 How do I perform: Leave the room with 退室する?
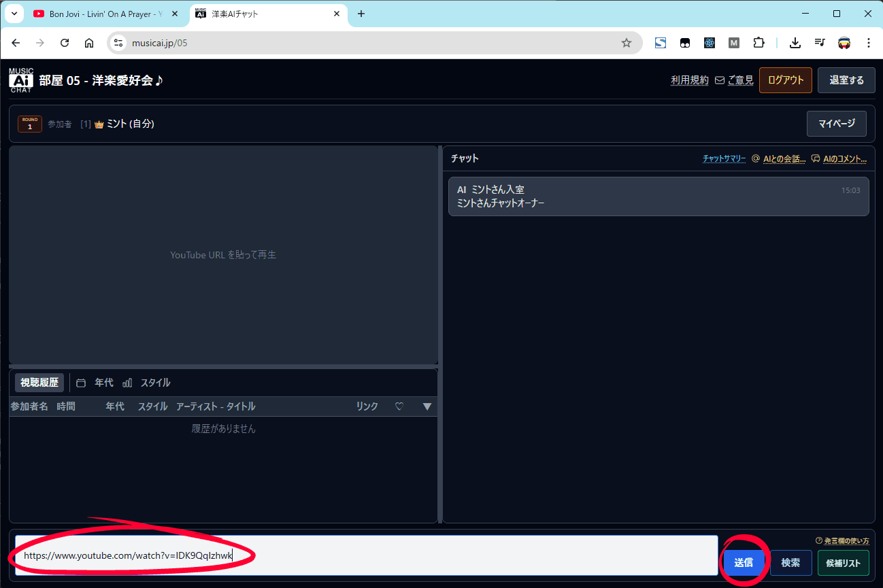click(846, 80)
